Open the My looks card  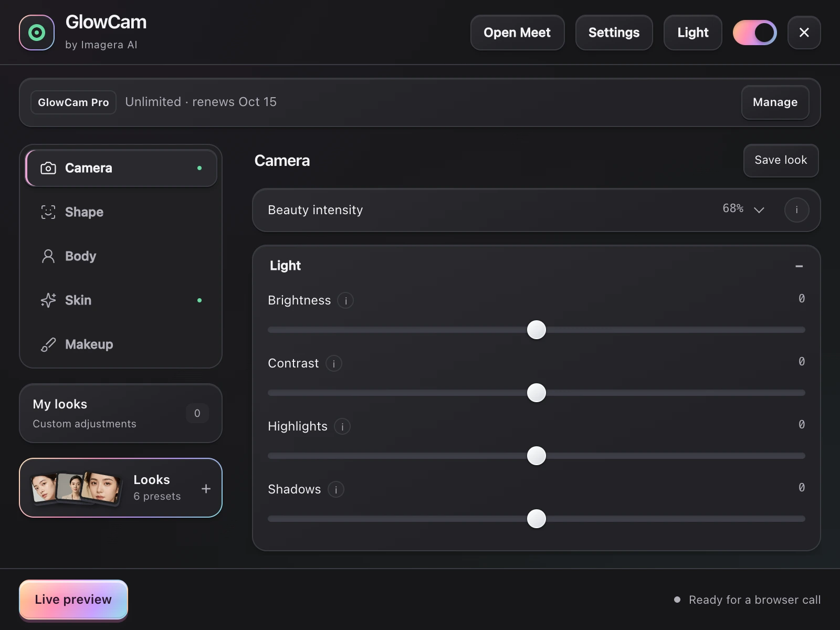tap(121, 413)
